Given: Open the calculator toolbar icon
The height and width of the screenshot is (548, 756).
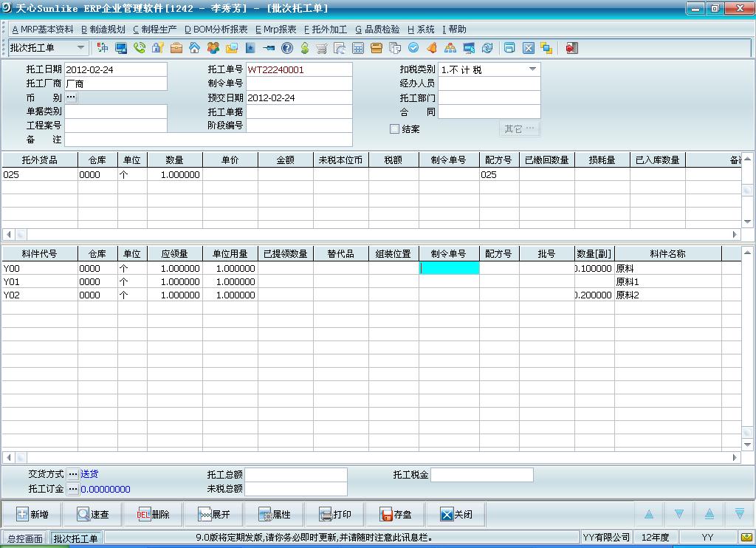Looking at the screenshot, I should coord(358,48).
